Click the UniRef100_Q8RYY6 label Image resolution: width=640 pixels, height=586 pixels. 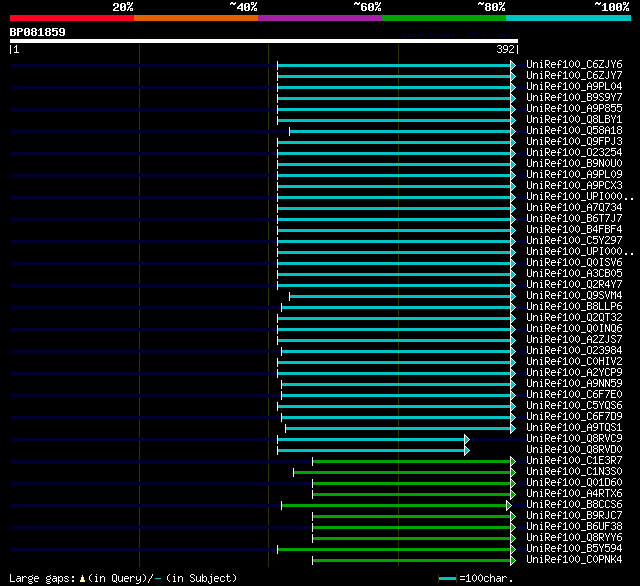[574, 538]
